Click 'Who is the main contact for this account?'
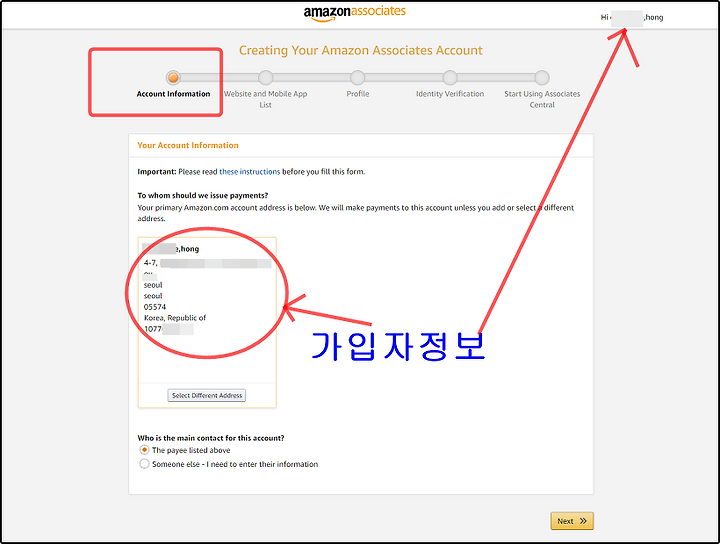This screenshot has width=720, height=544. (211, 438)
